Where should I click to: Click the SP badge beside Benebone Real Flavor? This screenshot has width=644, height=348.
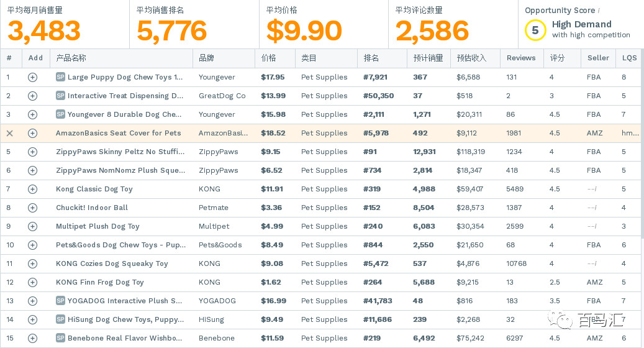[60, 338]
